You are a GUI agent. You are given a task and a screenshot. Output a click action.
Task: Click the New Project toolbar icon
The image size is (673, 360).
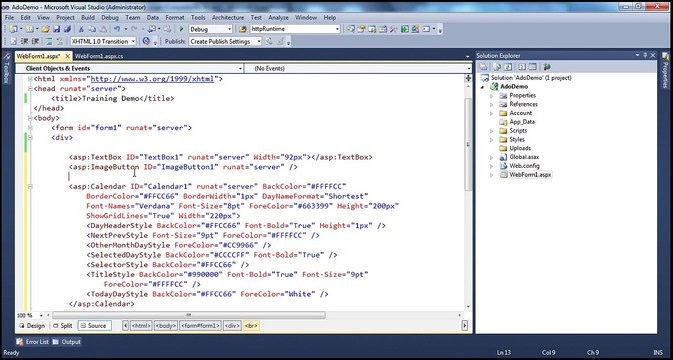click(13, 29)
